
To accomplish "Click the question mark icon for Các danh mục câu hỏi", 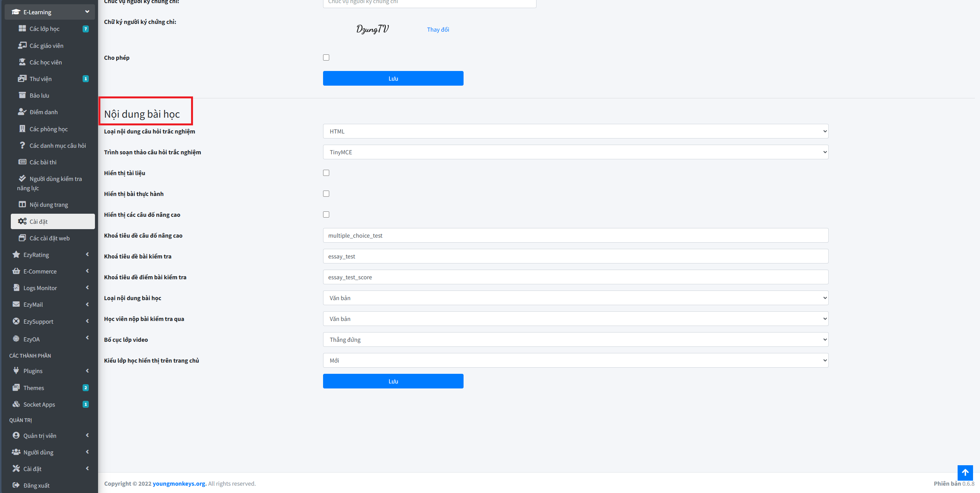I will (22, 145).
